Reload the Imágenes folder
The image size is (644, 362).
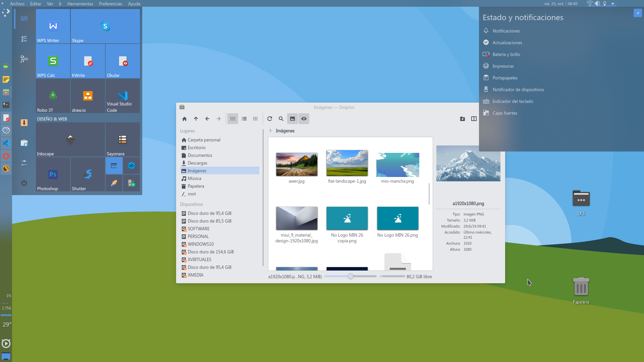tap(270, 119)
